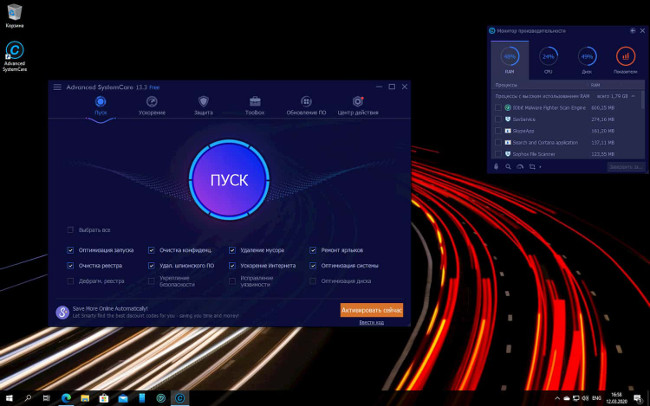This screenshot has height=406, width=650.
Task: Open Advanced SystemCare desktop shortcut
Action: [x=15, y=53]
